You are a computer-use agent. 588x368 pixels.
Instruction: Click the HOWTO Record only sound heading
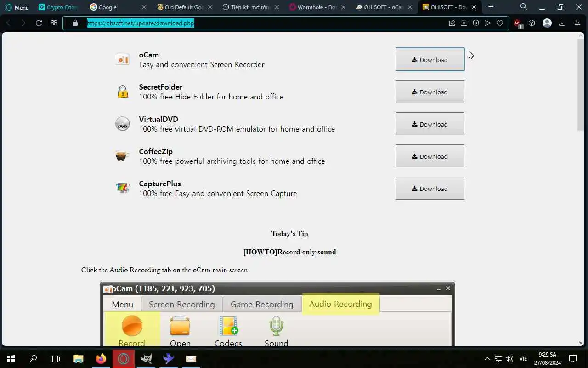point(289,252)
